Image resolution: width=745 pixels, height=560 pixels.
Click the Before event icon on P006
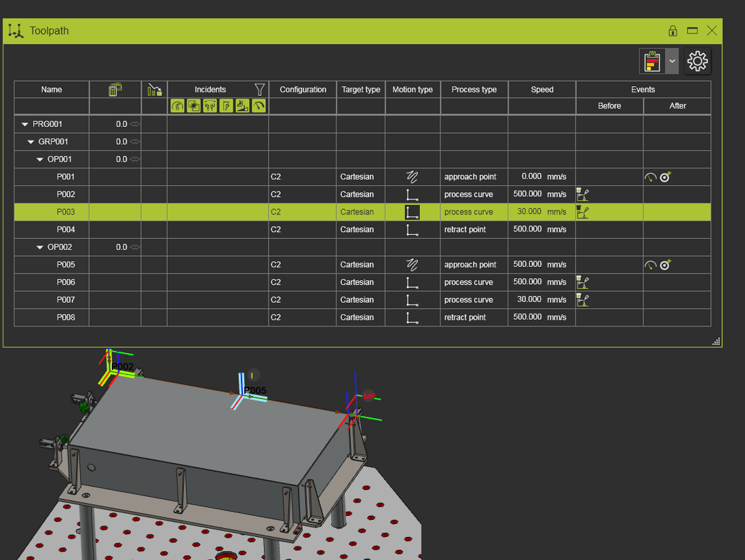point(583,282)
